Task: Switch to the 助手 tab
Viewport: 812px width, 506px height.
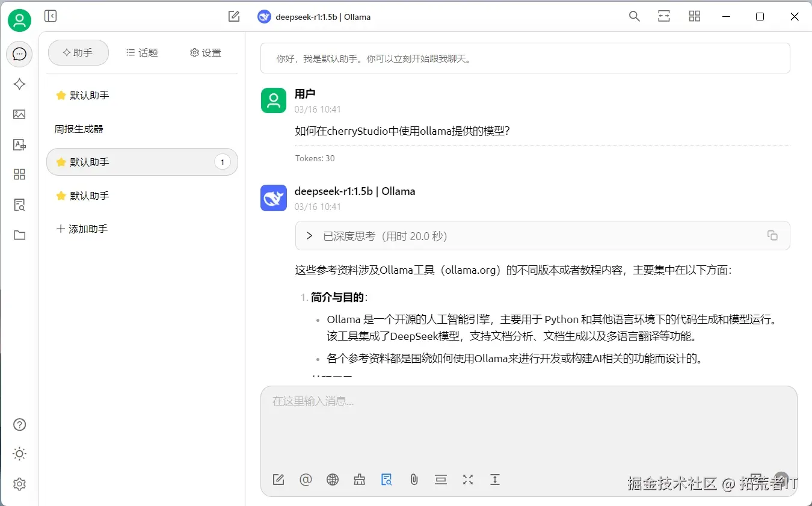Action: [x=78, y=53]
